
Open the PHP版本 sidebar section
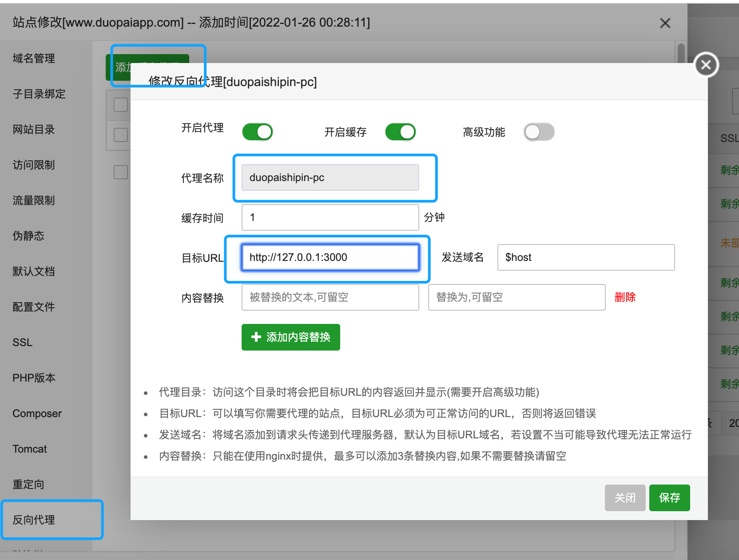33,378
